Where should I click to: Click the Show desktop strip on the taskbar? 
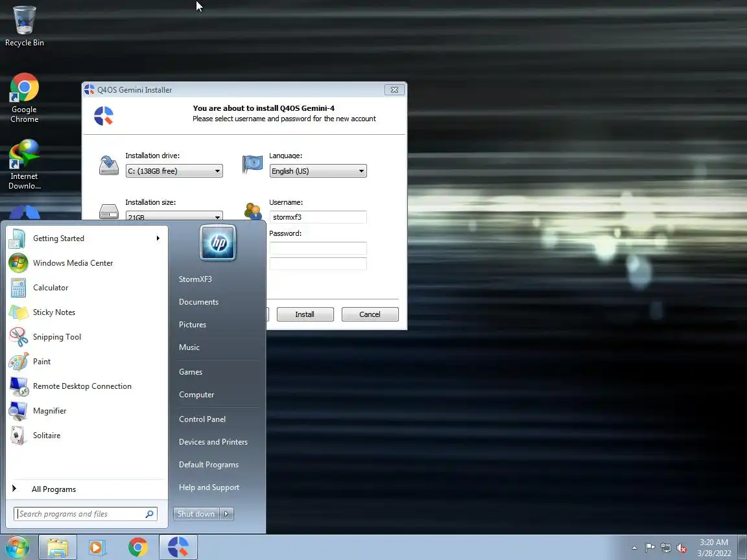pos(742,548)
